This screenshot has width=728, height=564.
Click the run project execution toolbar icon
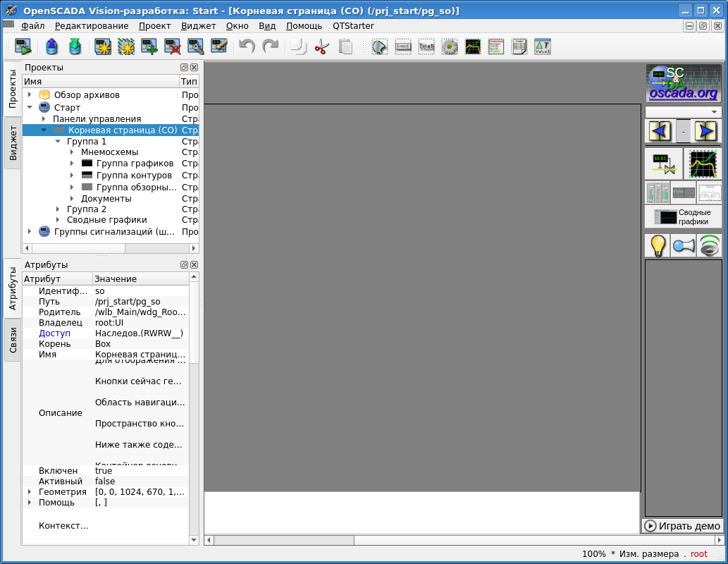[23, 47]
